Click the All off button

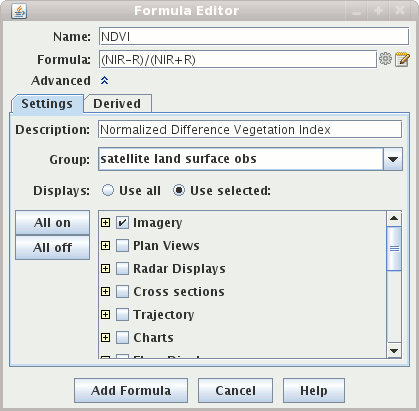click(52, 248)
